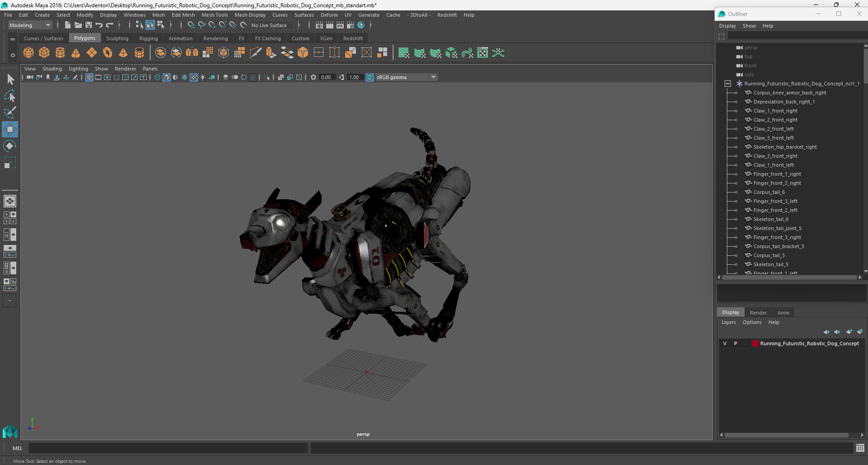Select the persp camera in Outliner
This screenshot has width=868, height=465.
point(750,47)
